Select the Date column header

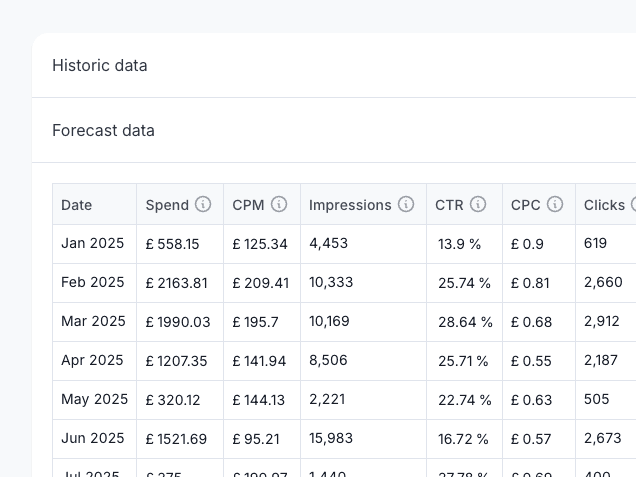click(76, 205)
